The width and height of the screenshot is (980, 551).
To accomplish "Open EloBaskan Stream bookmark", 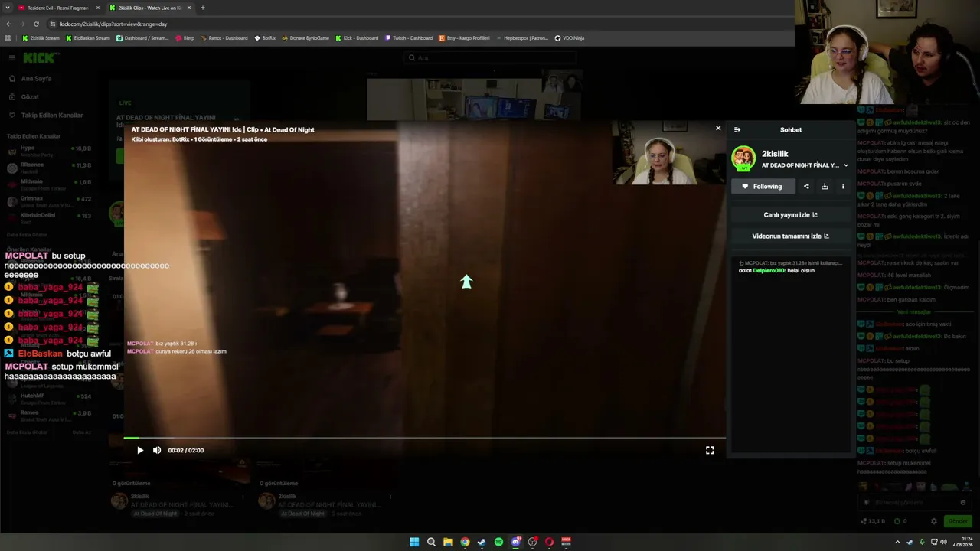I will pos(88,38).
